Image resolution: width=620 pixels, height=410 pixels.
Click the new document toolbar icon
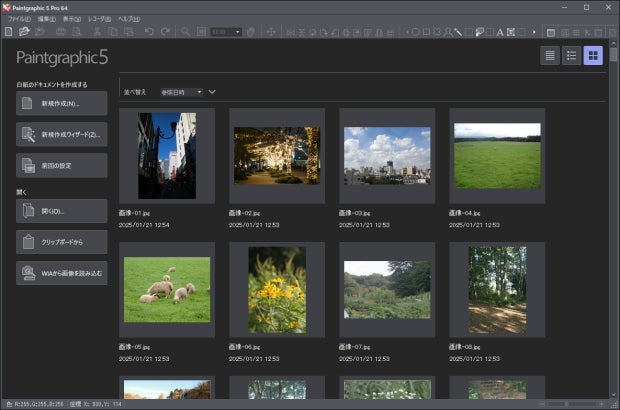[8, 32]
